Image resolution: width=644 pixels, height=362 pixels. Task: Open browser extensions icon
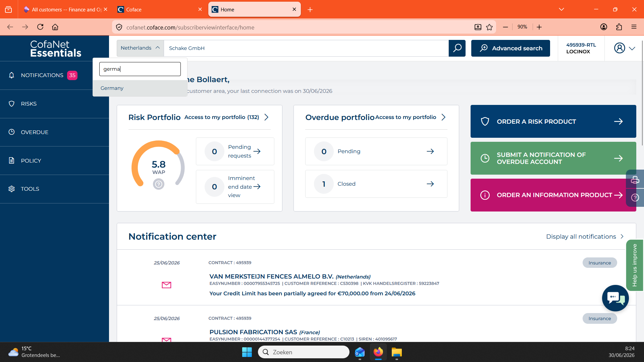(619, 27)
